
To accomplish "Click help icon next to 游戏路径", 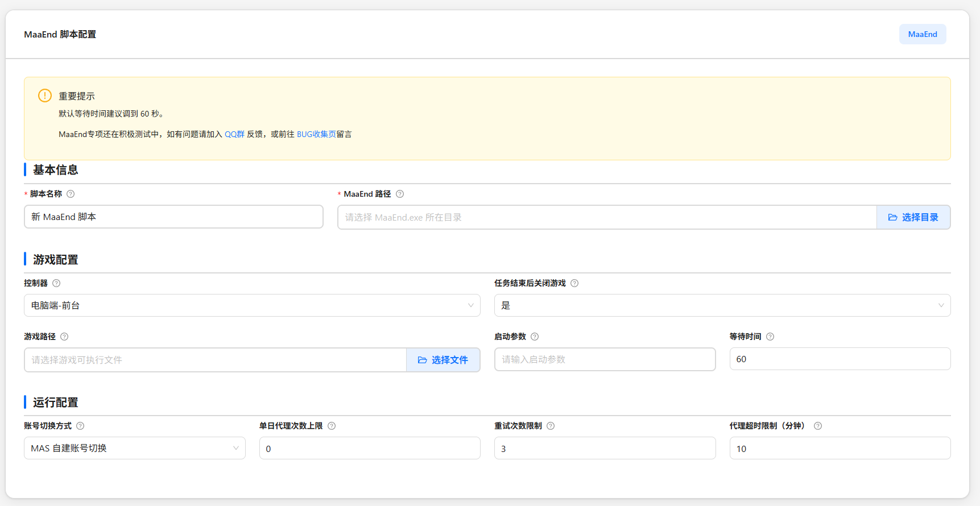I will pos(64,337).
